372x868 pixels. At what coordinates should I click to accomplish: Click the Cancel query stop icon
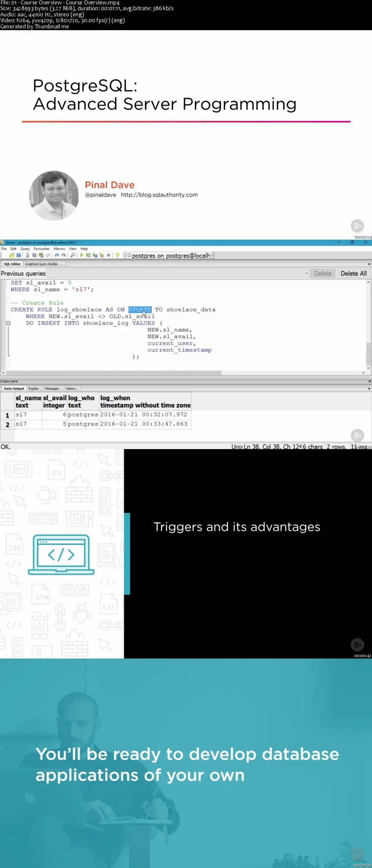(109, 255)
